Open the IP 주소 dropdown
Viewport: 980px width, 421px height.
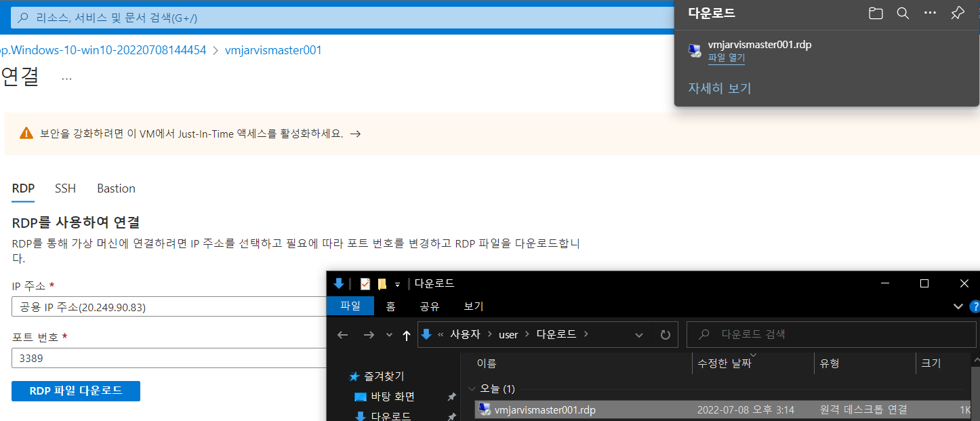point(169,307)
